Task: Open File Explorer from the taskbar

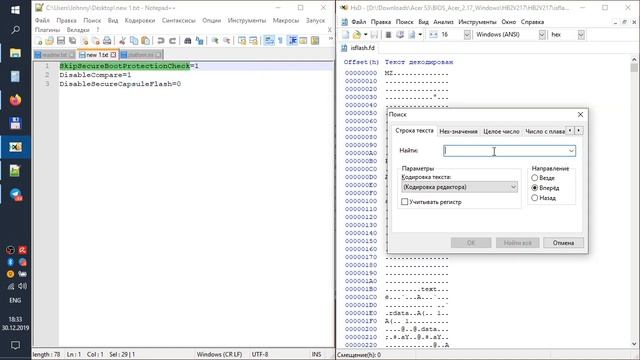Action: click(x=15, y=53)
